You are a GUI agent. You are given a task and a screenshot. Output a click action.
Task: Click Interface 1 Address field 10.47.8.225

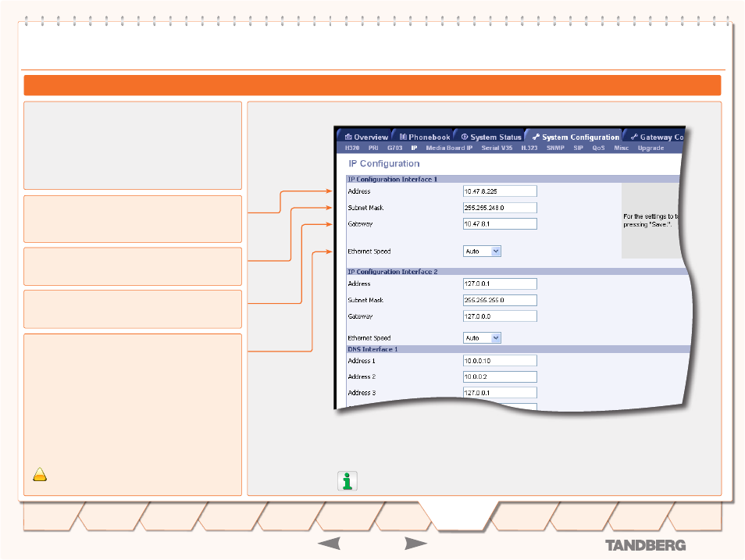(x=500, y=191)
